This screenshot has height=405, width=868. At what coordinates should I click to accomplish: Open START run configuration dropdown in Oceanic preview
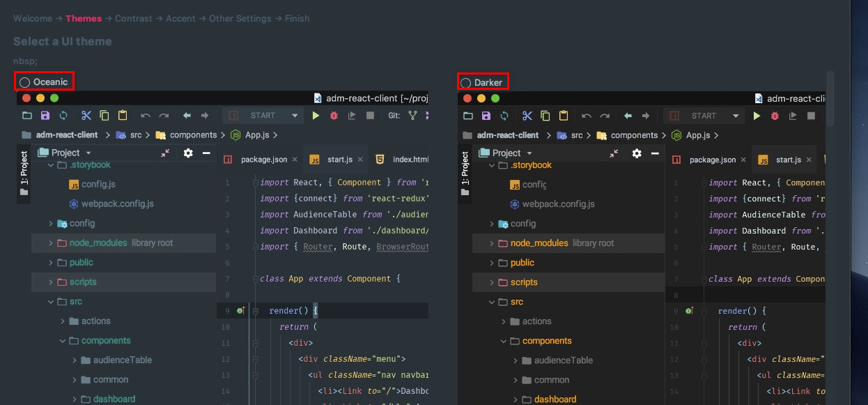(x=263, y=116)
